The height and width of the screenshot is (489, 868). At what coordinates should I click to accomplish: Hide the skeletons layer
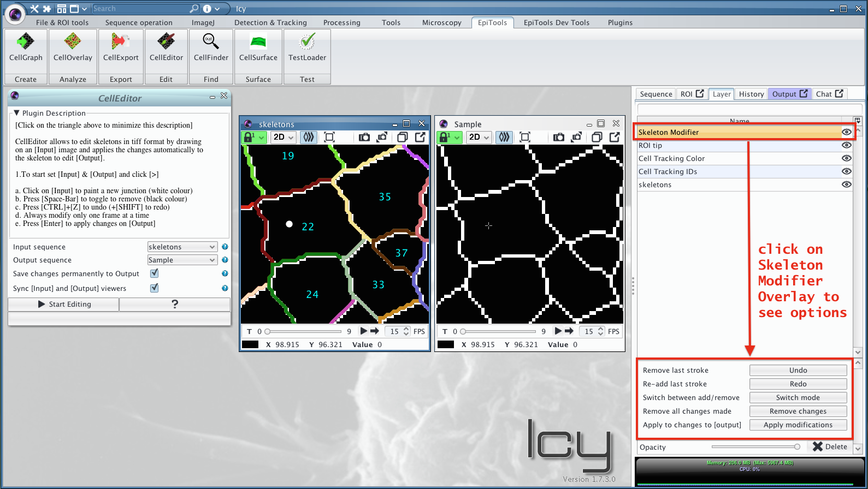[846, 184]
